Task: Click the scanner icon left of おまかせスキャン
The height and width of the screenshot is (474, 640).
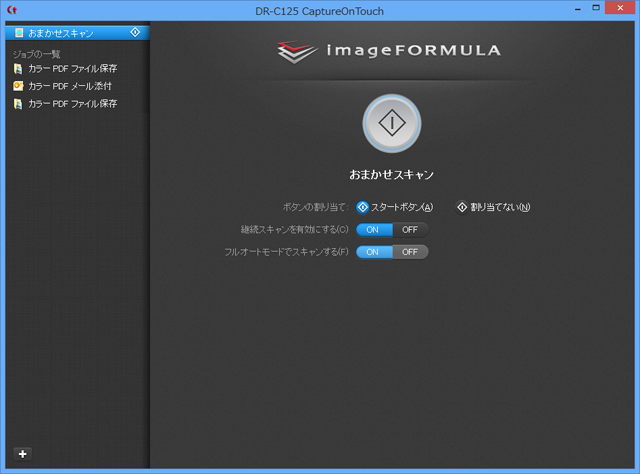Action: 19,33
